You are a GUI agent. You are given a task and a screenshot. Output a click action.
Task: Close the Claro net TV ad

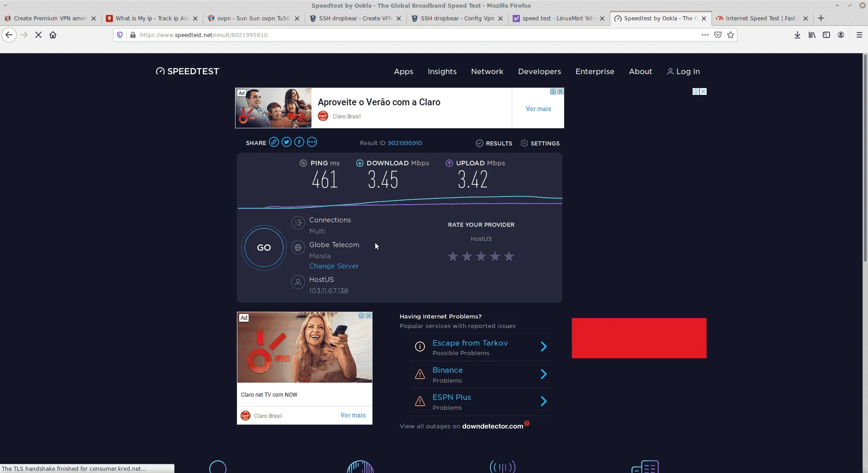click(x=369, y=315)
